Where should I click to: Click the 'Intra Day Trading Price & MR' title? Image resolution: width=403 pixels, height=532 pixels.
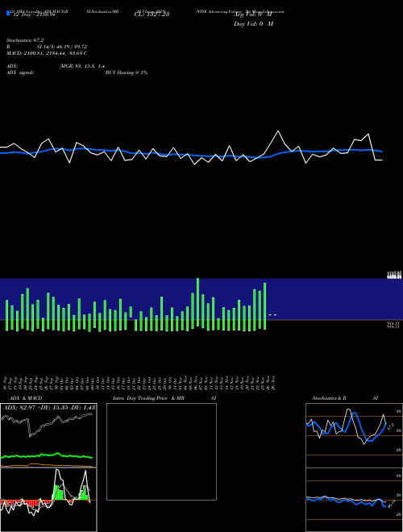point(148,398)
